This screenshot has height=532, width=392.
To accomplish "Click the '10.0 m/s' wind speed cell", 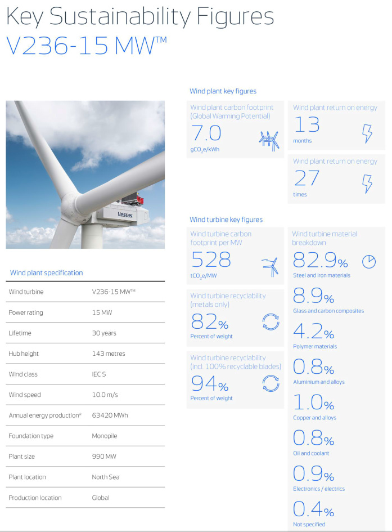I will 105,395.
